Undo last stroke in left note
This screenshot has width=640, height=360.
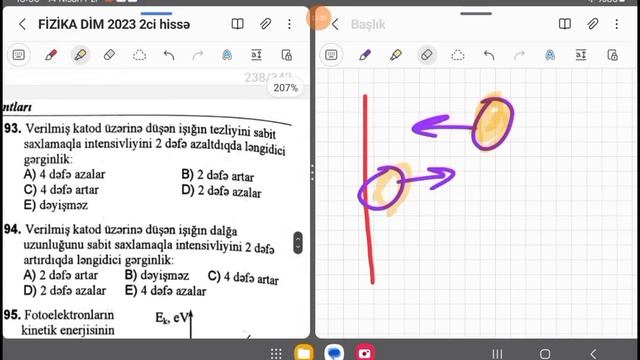[169, 55]
